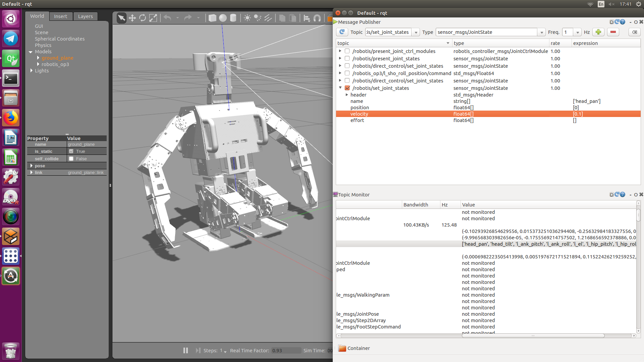The image size is (644, 362).
Task: Open the message Type dropdown
Action: [x=541, y=32]
